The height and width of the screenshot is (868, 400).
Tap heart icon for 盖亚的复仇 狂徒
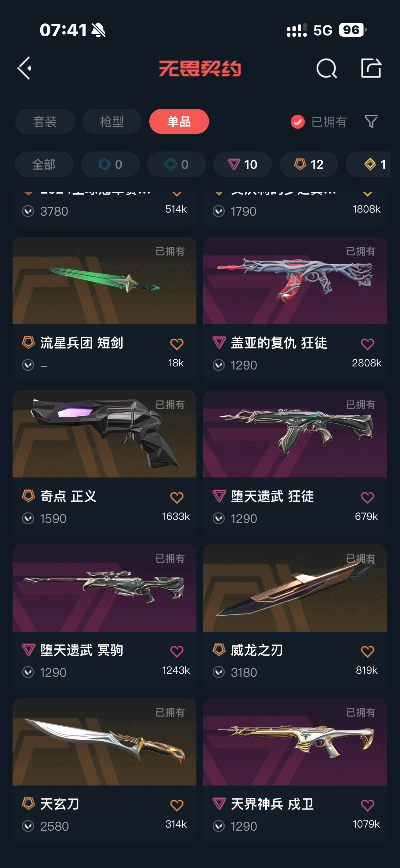367,344
